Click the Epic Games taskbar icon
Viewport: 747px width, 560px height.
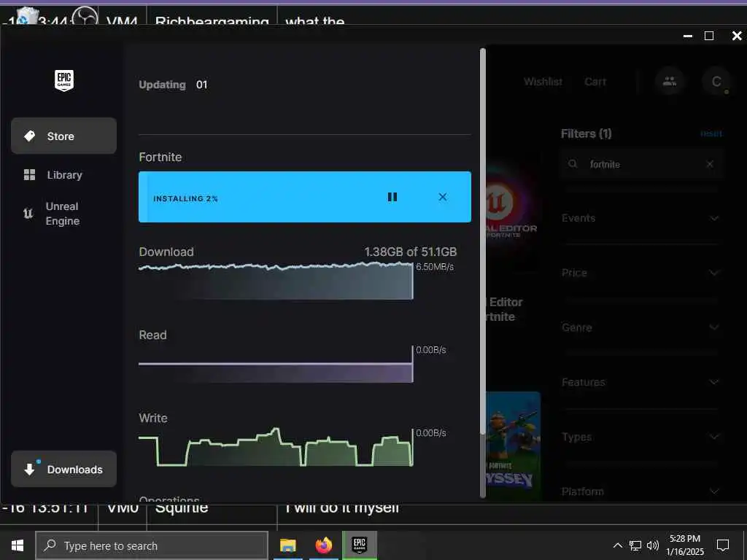tap(359, 545)
